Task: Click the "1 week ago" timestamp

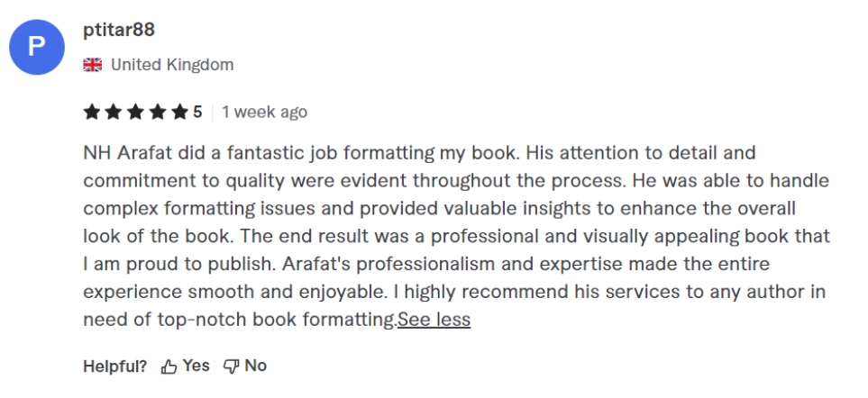Action: tap(264, 113)
